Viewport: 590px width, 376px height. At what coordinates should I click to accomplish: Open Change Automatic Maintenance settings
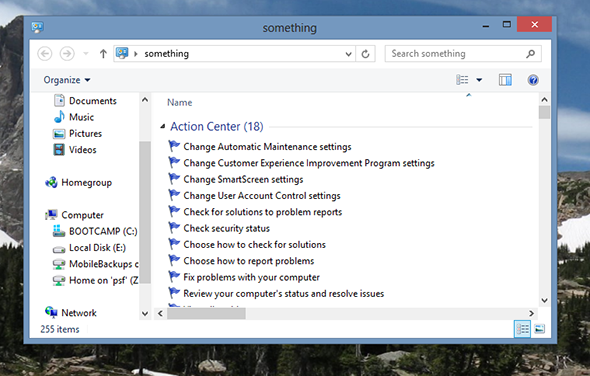point(267,147)
